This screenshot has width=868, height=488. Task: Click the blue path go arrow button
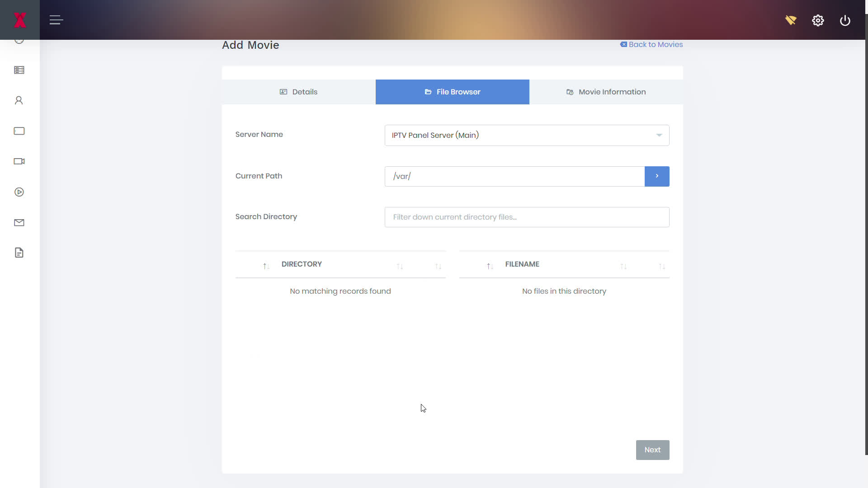pos(656,176)
